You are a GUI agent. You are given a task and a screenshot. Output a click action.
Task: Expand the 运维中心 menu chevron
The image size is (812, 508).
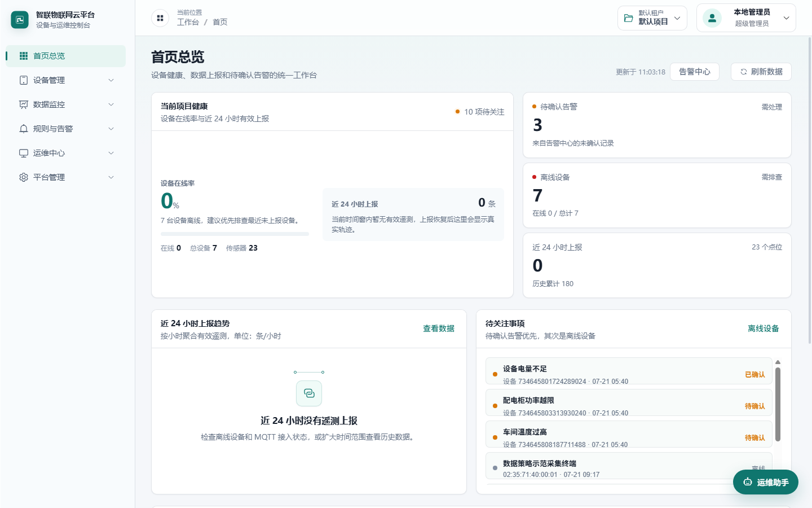111,153
